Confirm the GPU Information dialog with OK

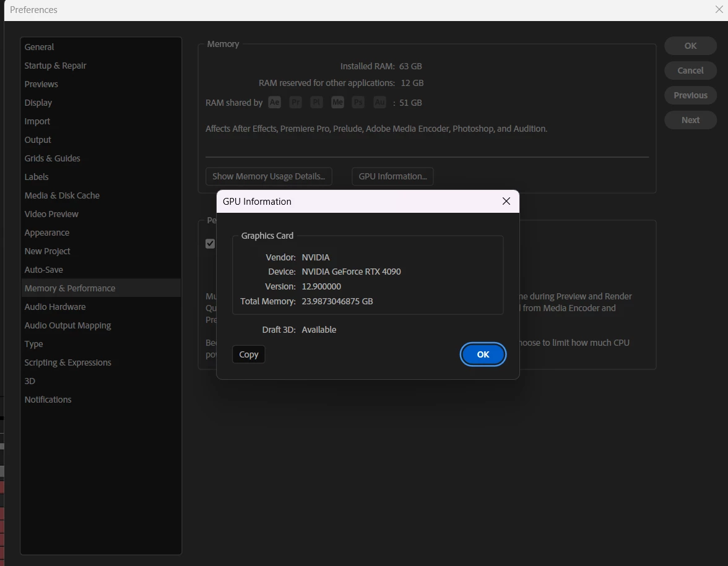[483, 354]
